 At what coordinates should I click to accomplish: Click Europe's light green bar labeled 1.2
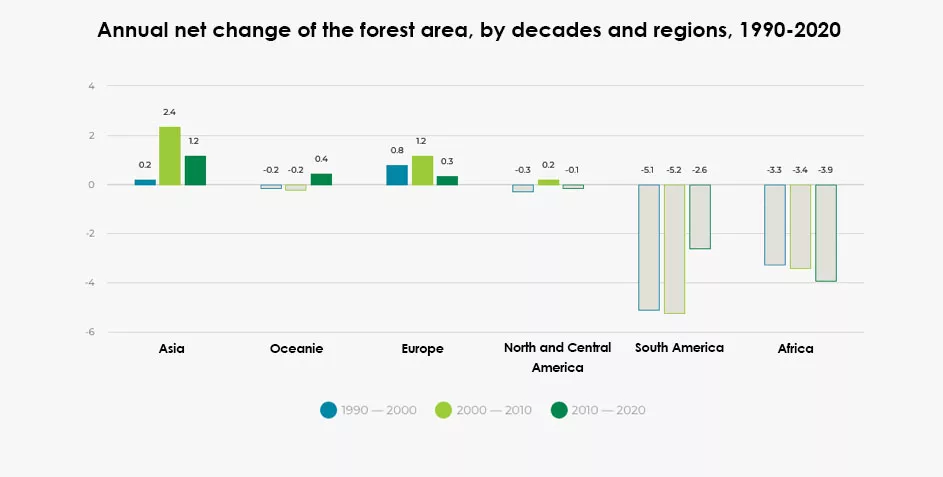[x=422, y=170]
